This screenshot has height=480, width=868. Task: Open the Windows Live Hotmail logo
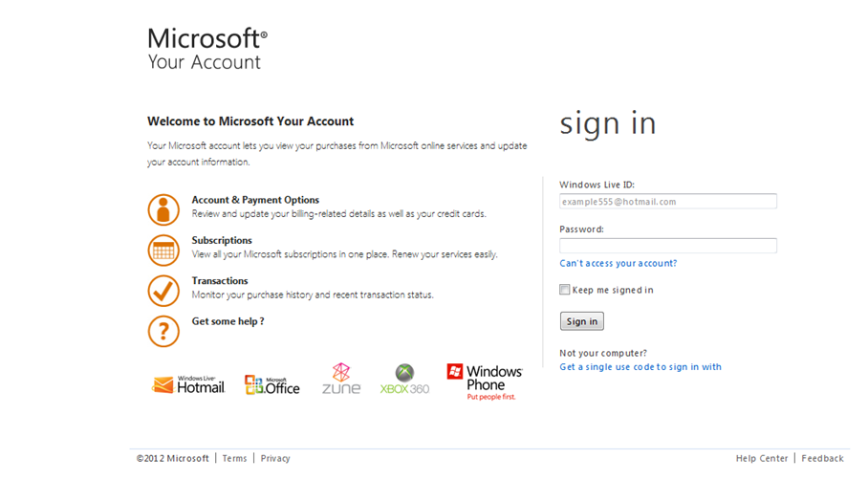188,384
